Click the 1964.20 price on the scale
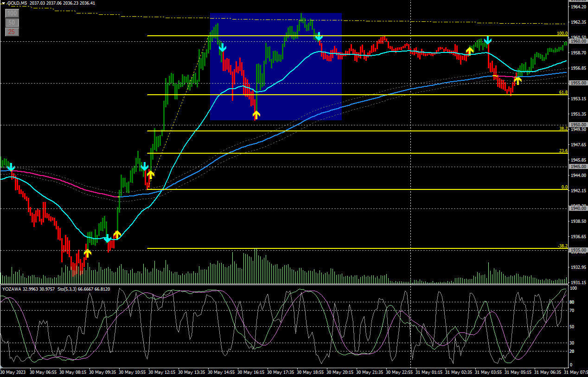Image resolution: width=588 pixels, height=377 pixels. tap(578, 7)
